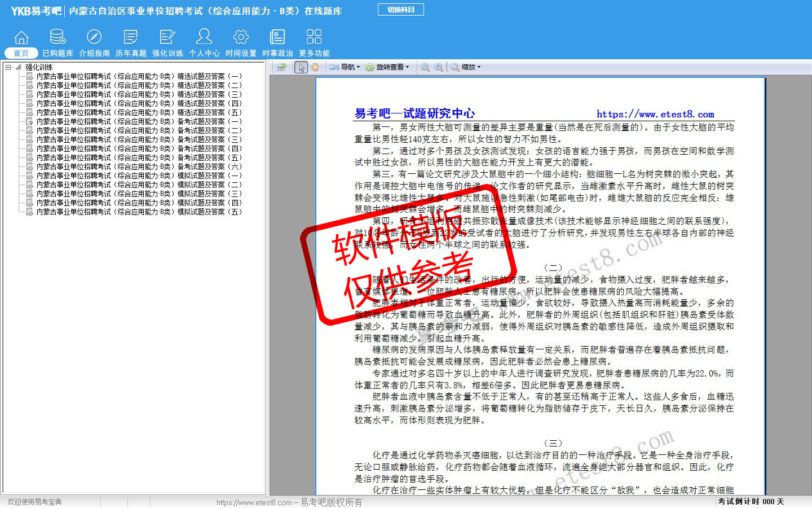812x508 pixels.
Task: Open the 更多功能 more functions menu
Action: (314, 43)
